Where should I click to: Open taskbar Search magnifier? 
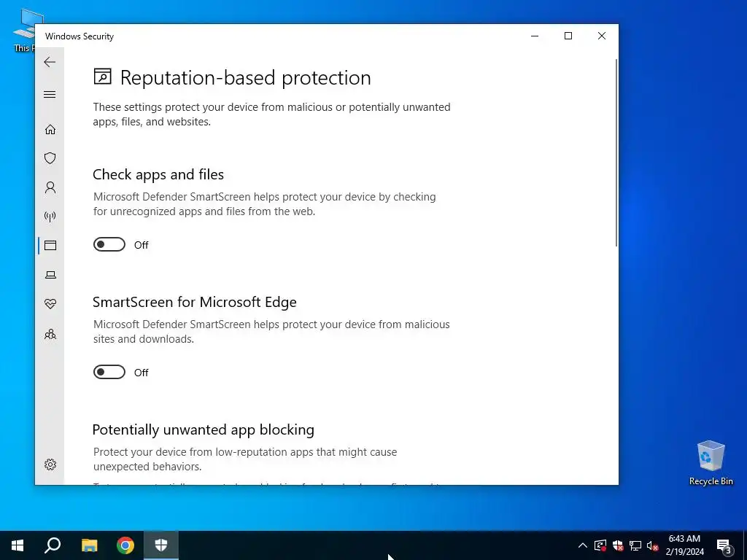[x=53, y=545]
